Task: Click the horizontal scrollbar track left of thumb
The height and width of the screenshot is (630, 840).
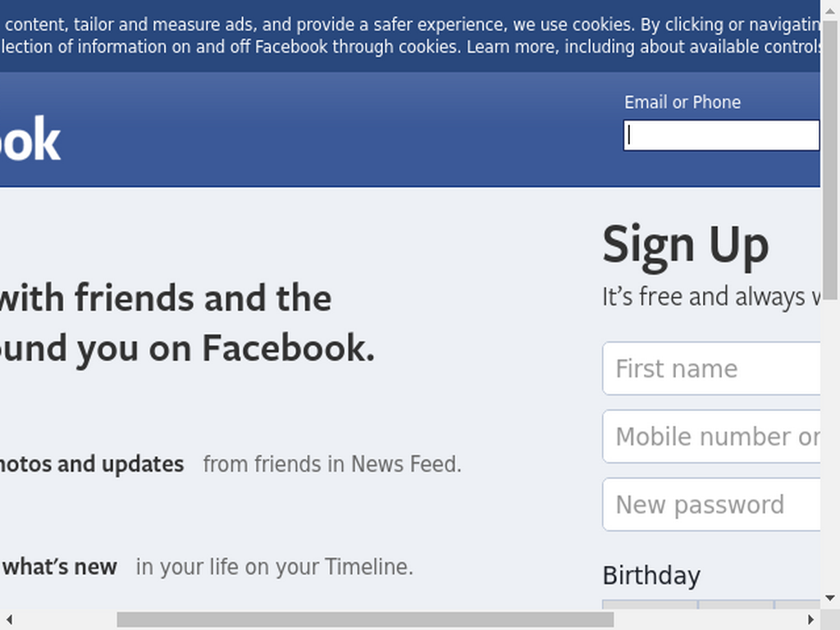Action: [x=68, y=619]
